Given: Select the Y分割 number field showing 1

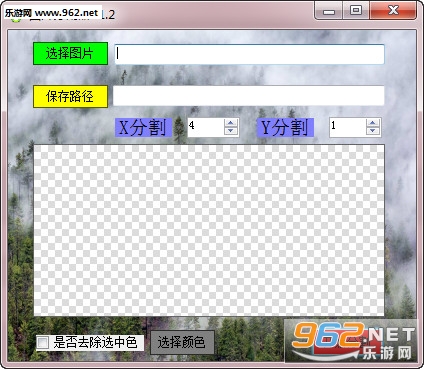Looking at the screenshot, I should pos(348,127).
